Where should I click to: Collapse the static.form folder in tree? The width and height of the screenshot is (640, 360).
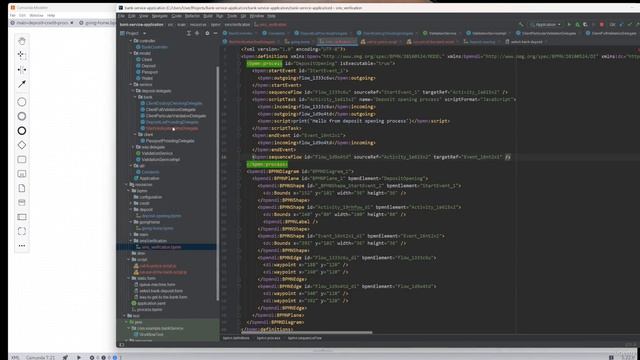(x=129, y=278)
